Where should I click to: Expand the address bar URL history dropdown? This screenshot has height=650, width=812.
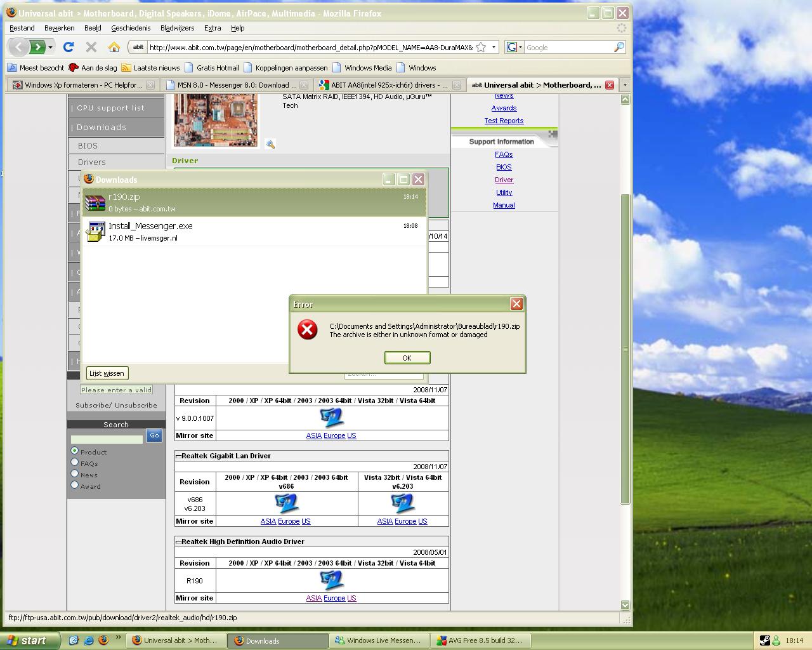(x=494, y=47)
